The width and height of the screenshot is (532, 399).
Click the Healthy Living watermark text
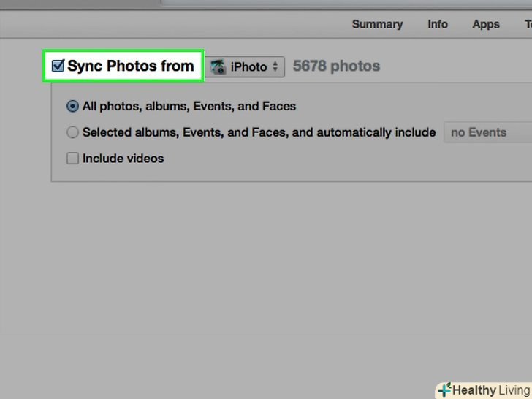click(490, 390)
